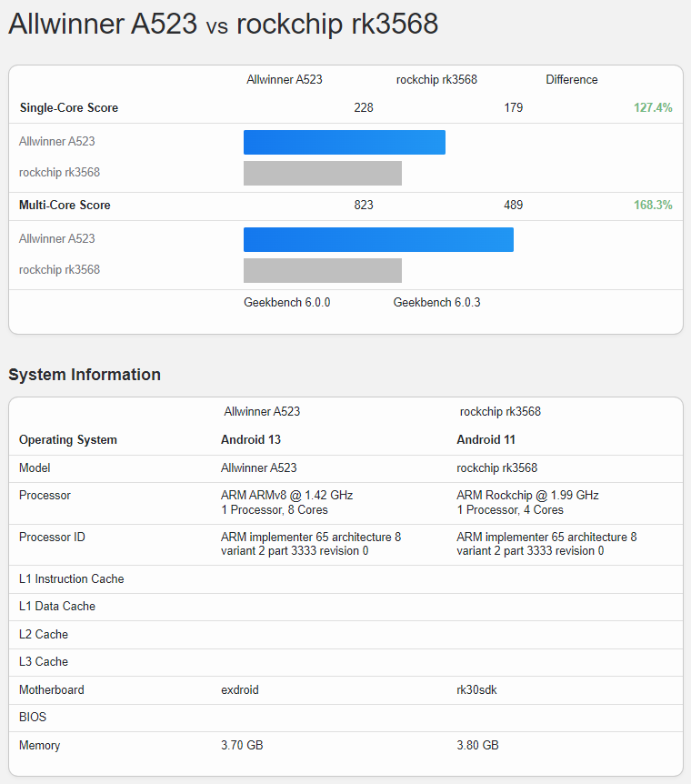The image size is (691, 784).
Task: Click the "L2 Cache" row label
Action: click(44, 635)
